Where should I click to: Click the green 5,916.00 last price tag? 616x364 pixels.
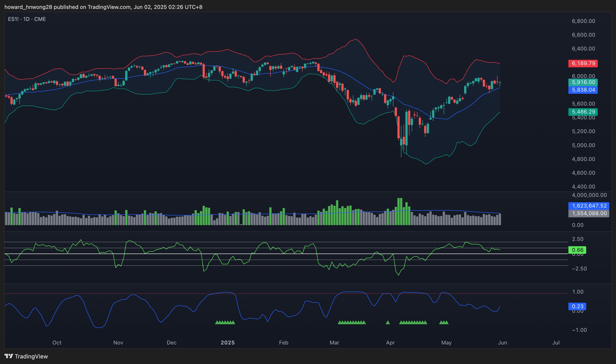click(x=583, y=82)
